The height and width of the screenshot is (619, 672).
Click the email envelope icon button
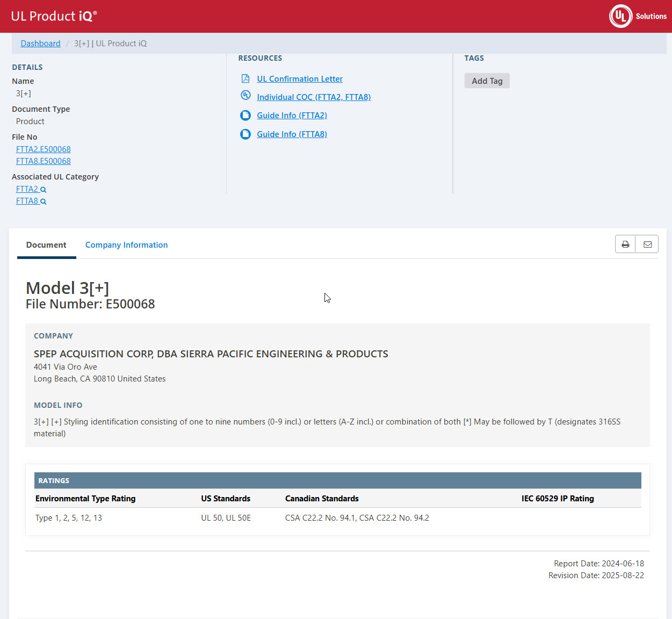(647, 244)
